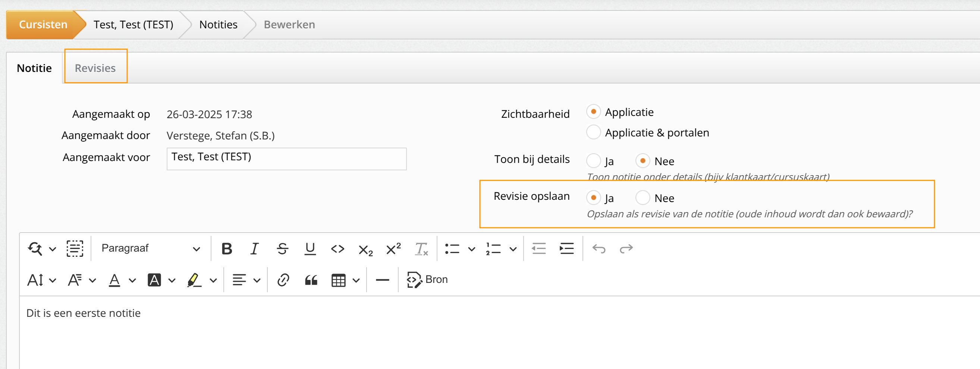Click the name Verstege, Stefan (S.B.)
The image size is (980, 369).
(x=221, y=136)
